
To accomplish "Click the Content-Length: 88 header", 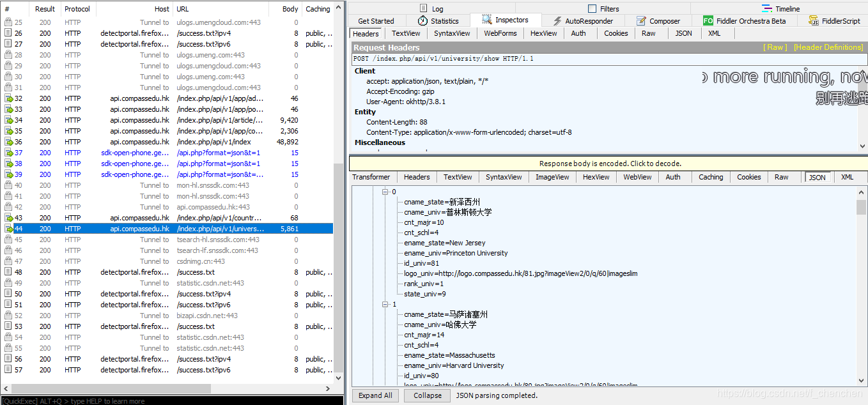I will point(397,122).
